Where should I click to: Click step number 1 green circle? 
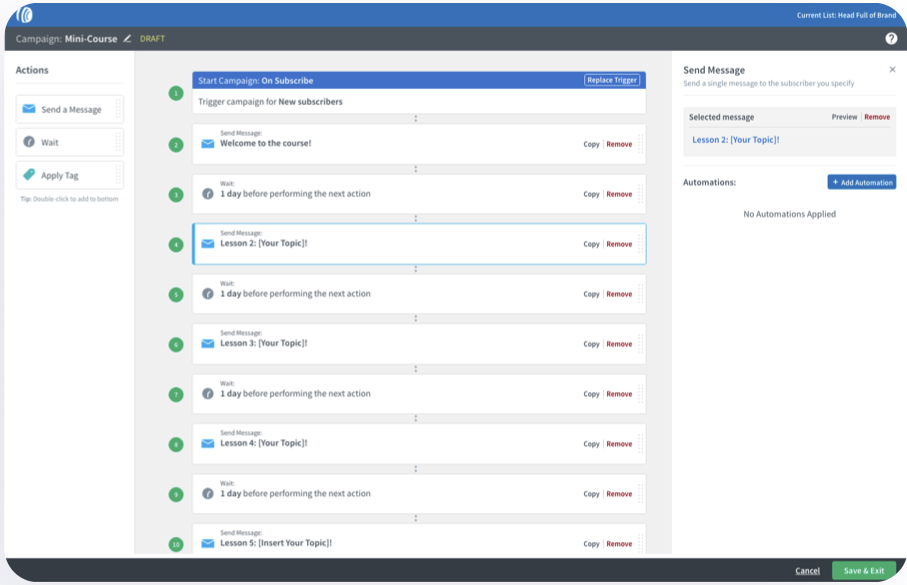point(176,93)
